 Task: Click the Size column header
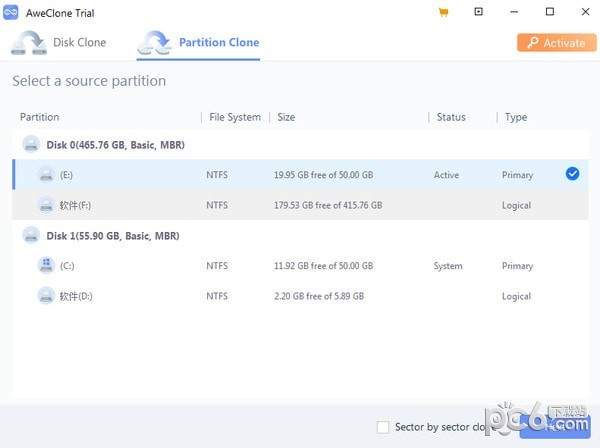click(x=286, y=117)
